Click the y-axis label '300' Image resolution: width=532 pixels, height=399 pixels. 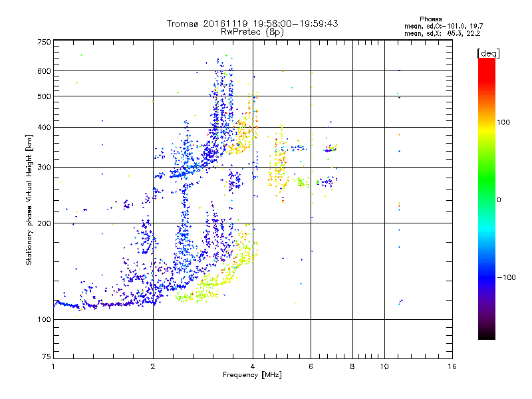click(44, 168)
